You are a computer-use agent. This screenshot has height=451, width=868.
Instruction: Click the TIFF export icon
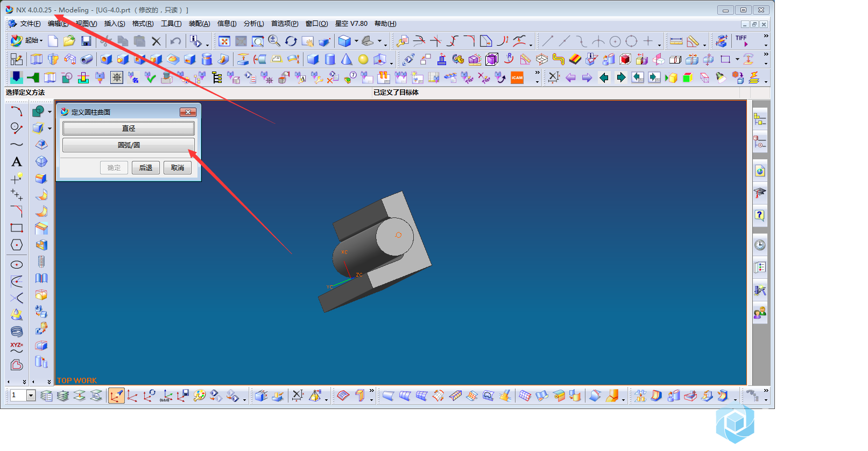pos(742,41)
